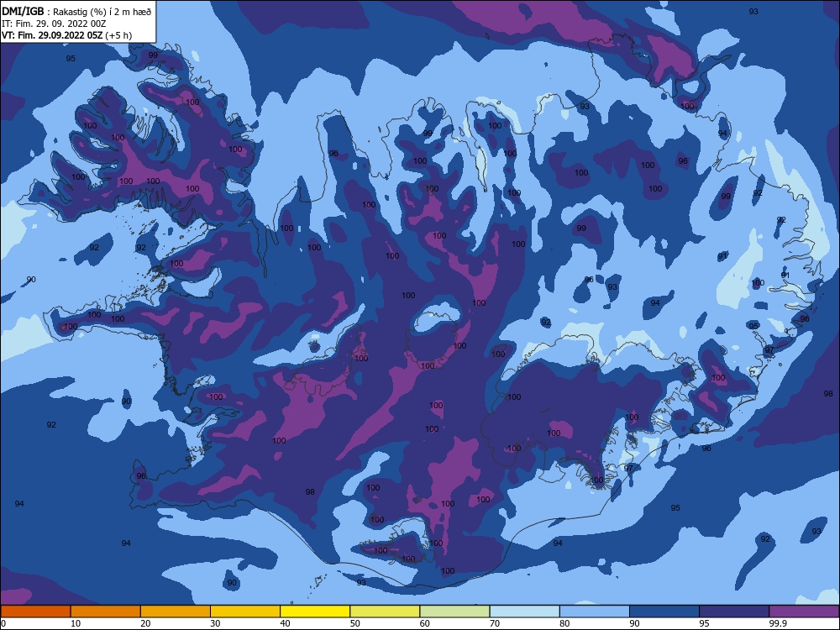Click 'VT: Fim. 29.09.2022 05Z' valid time

click(52, 35)
